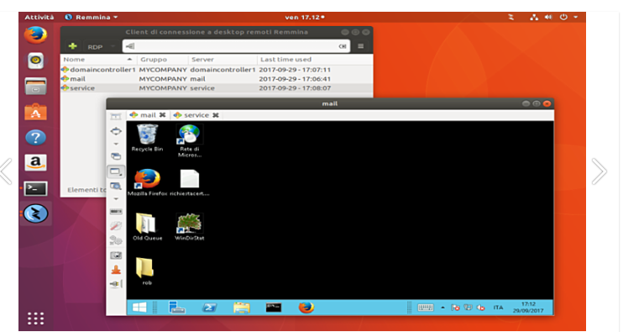Minimize the session with the orange arrow icon
The image size is (644, 332).
tap(116, 270)
